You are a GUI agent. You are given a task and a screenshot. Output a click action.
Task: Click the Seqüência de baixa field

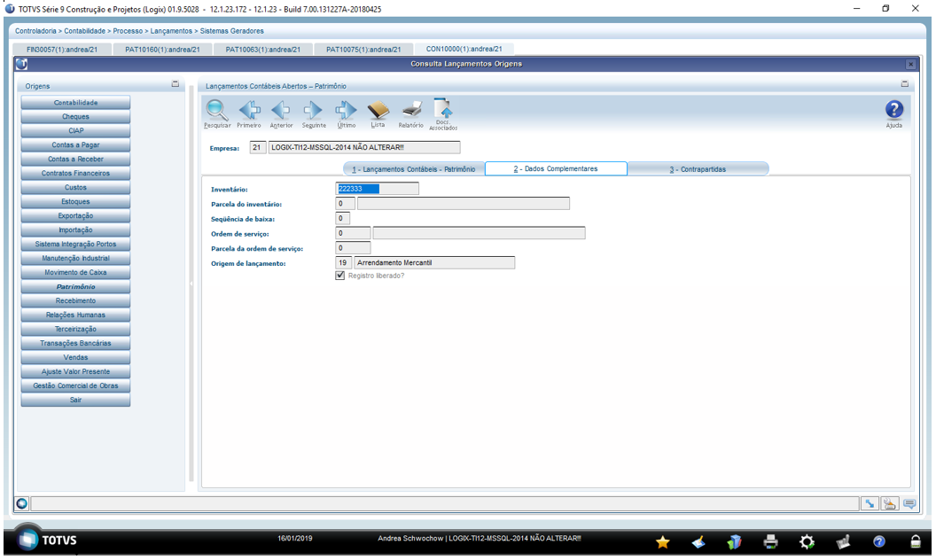click(x=343, y=219)
